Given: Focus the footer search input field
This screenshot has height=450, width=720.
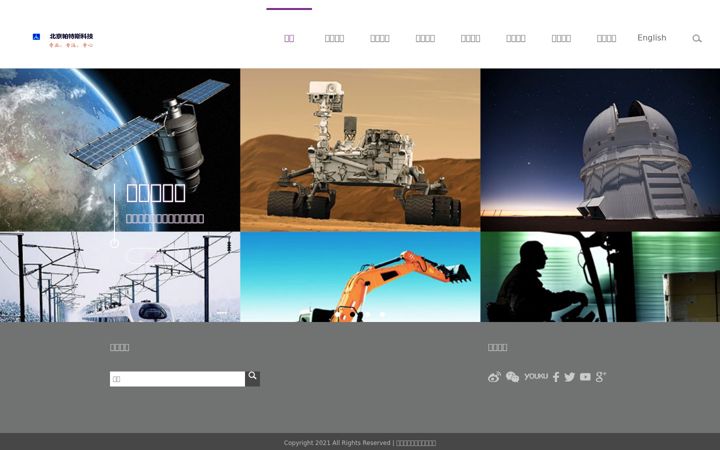Looking at the screenshot, I should click(177, 379).
